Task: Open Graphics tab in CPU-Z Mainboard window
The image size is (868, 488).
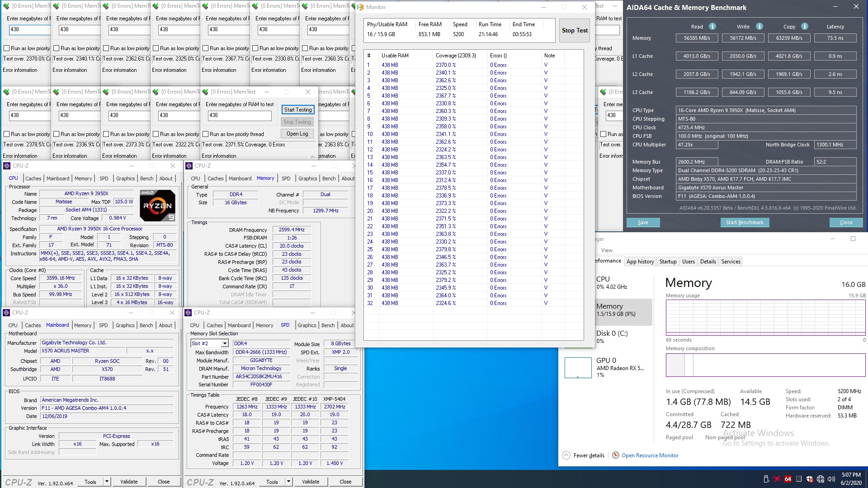Action: point(125,325)
